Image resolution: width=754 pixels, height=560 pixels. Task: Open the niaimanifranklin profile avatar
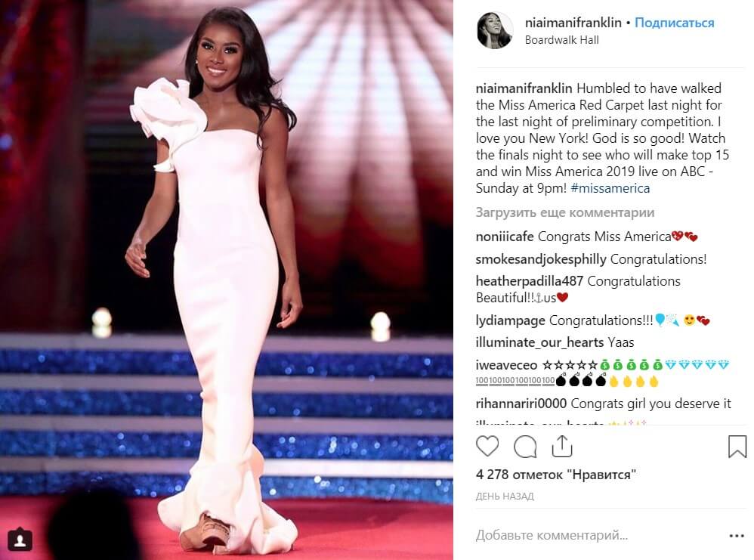(x=495, y=30)
